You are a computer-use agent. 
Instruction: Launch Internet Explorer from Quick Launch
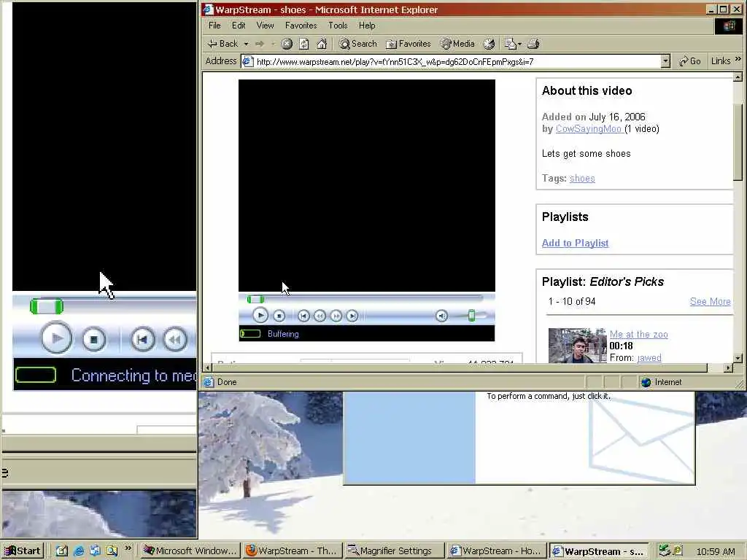click(x=79, y=551)
